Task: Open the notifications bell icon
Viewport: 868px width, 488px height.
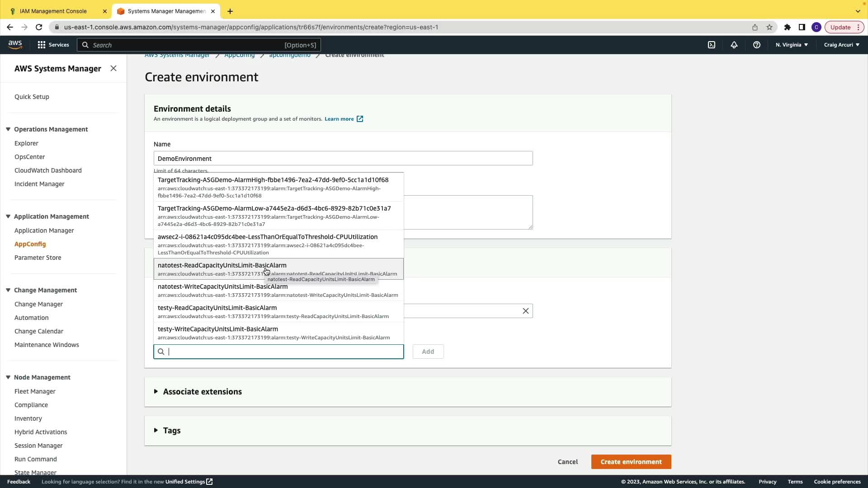Action: [734, 45]
